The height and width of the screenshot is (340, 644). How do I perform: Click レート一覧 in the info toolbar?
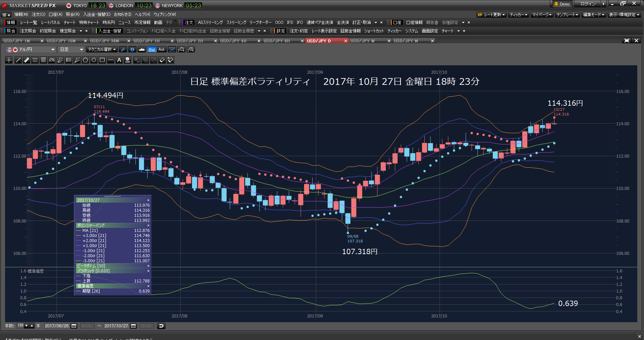click(x=29, y=23)
